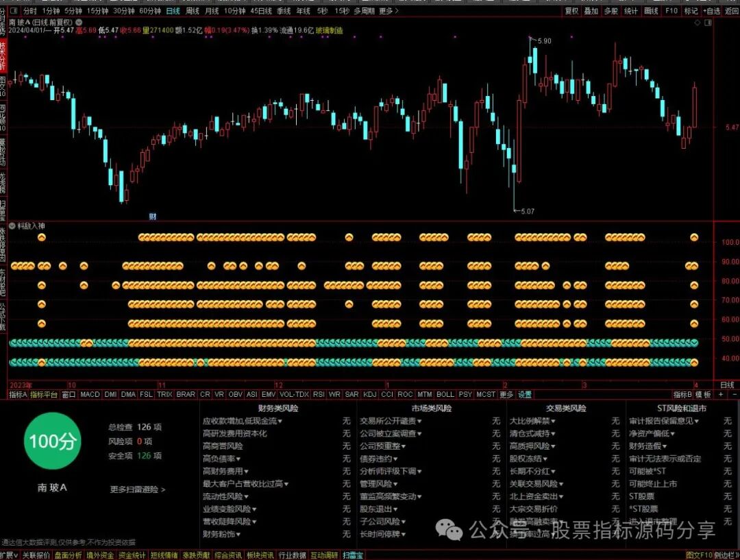Viewport: 740px width, 560px height.
Task: Select the CCI indicator
Action: pos(387,394)
